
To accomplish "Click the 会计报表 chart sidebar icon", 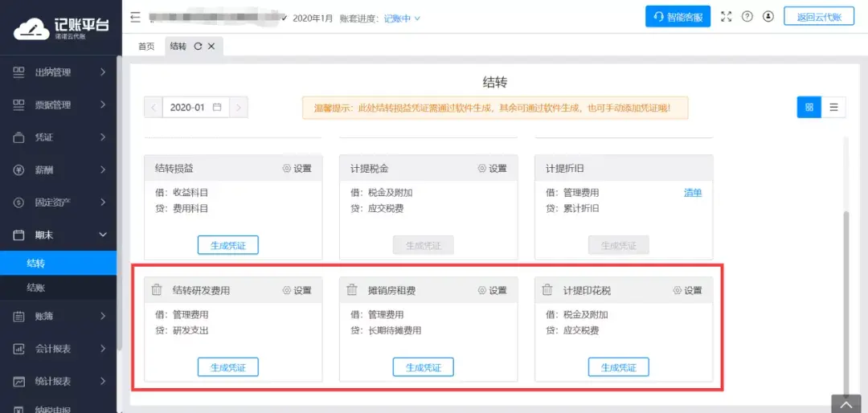I will 18,350.
